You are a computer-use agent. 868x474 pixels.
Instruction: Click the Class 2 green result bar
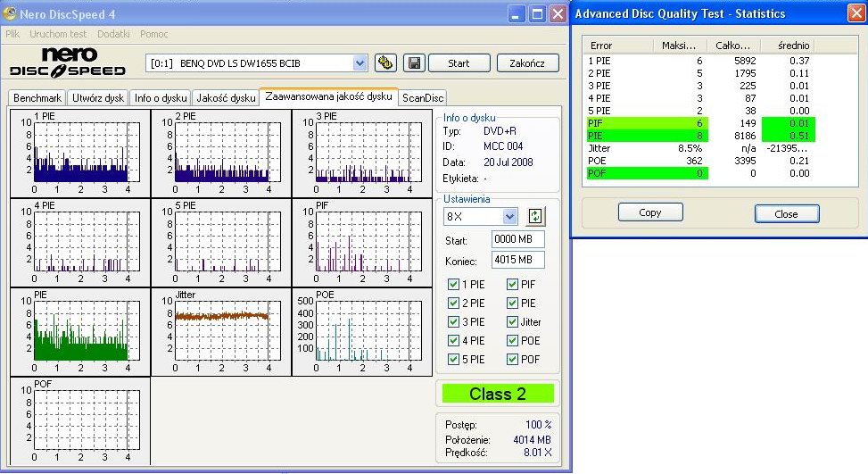pos(498,394)
